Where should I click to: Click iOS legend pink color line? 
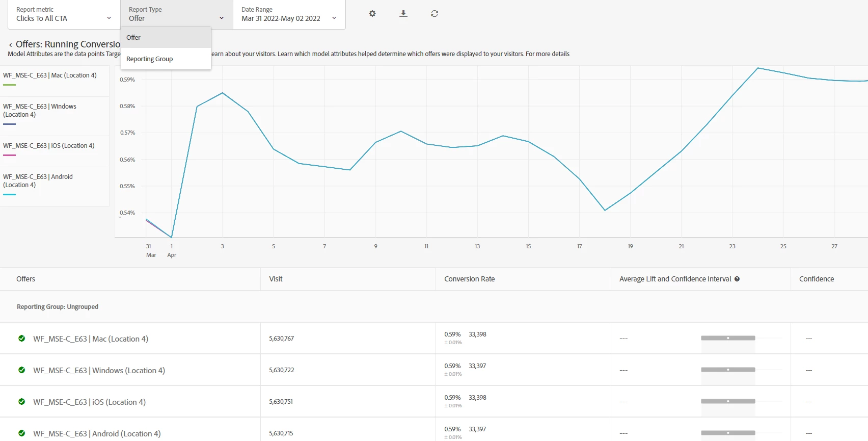(x=9, y=155)
